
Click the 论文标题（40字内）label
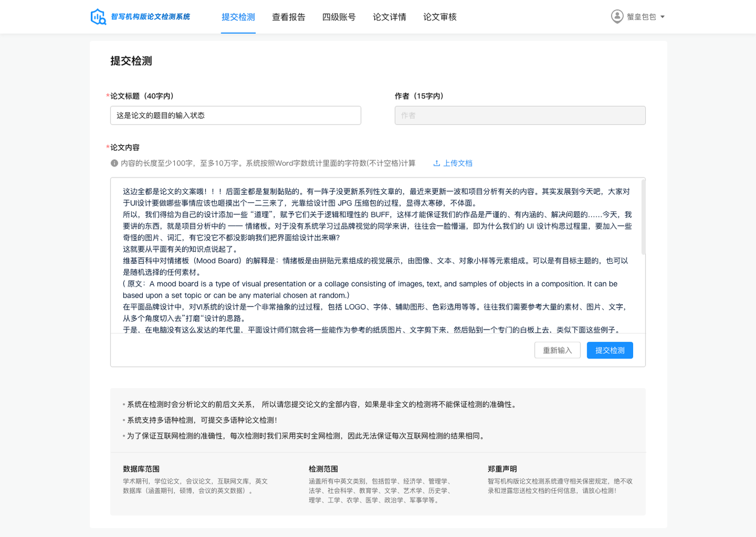point(142,96)
